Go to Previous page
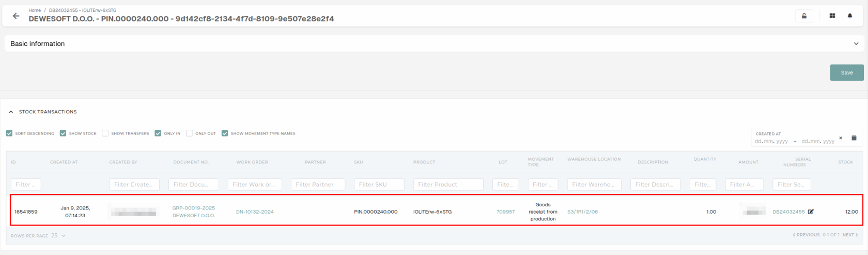Viewport: 868px width, 255px height. coord(807,235)
